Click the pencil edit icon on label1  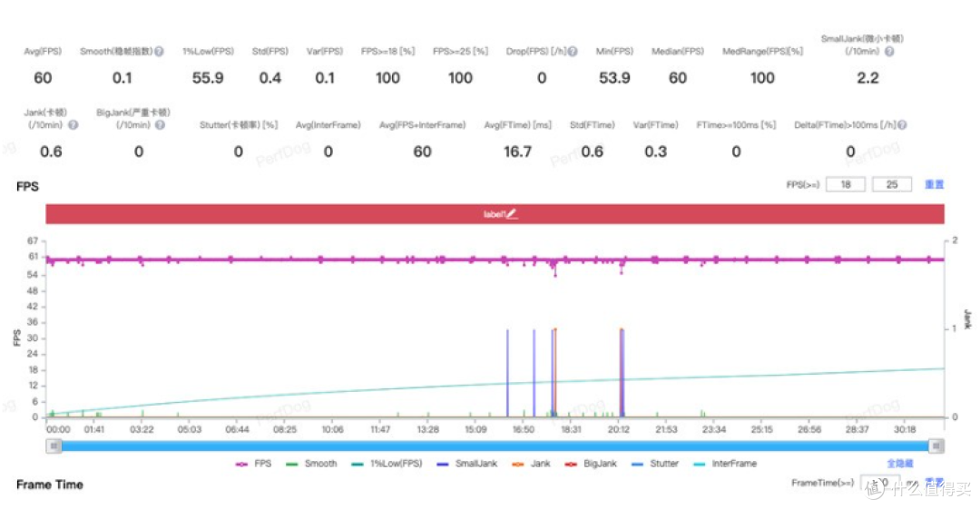click(x=512, y=214)
